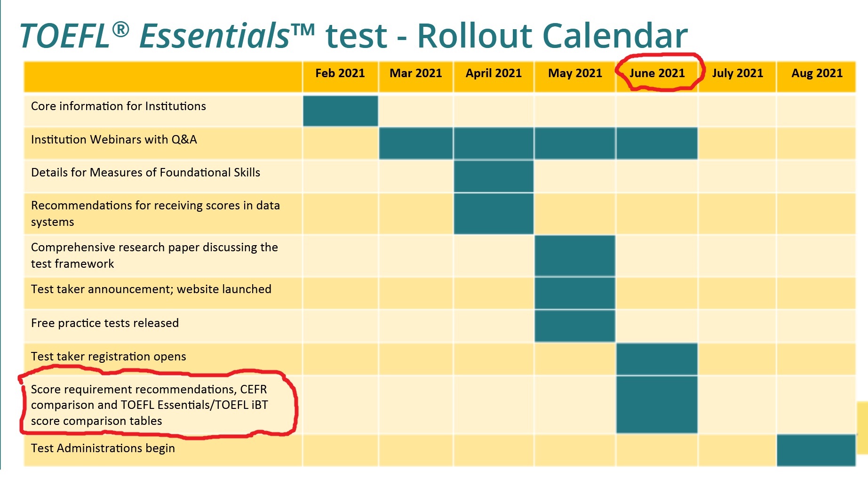Viewport: 868px width, 479px height.
Task: Click teal Feb 2021 cell for Core information
Action: pyautogui.click(x=341, y=111)
